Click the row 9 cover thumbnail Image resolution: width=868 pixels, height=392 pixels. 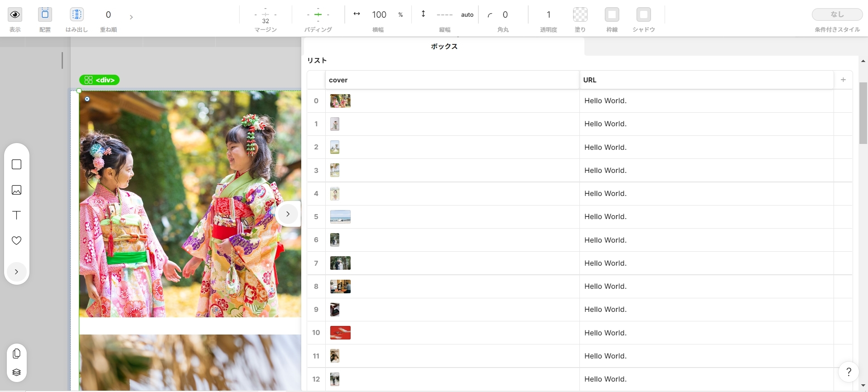click(335, 310)
